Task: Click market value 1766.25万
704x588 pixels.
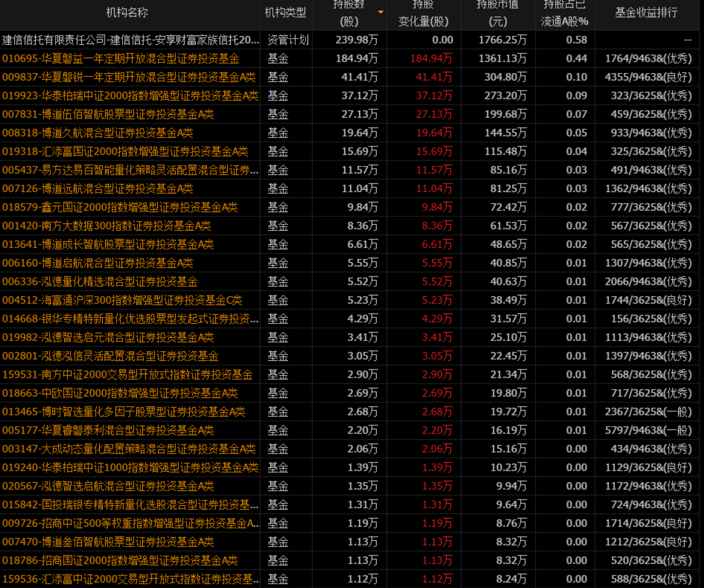Action: tap(503, 40)
